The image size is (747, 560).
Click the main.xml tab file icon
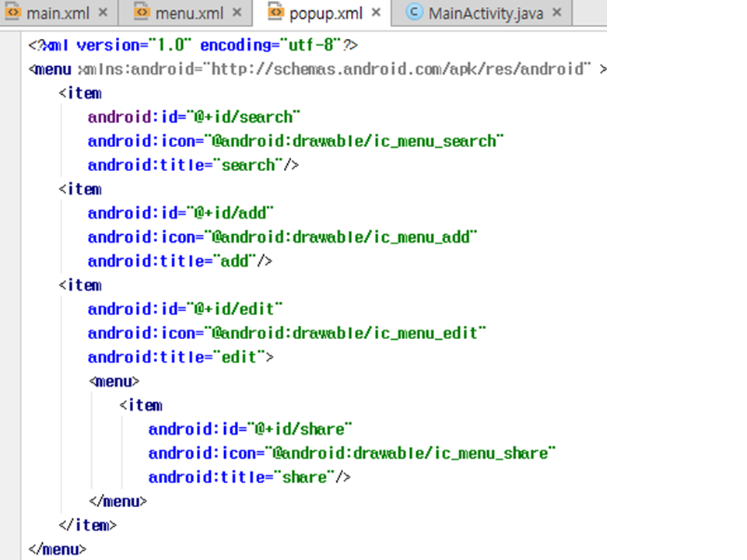pyautogui.click(x=13, y=13)
